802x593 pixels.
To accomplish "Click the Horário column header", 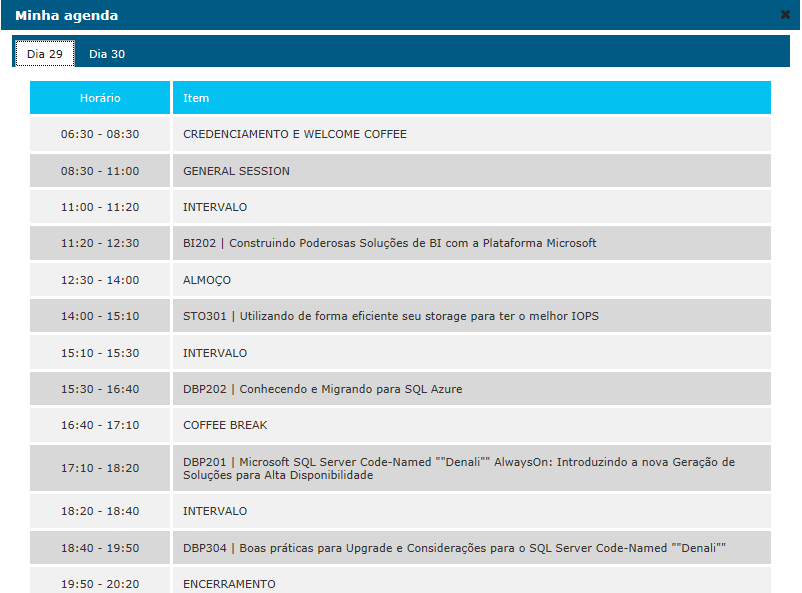I will (100, 98).
